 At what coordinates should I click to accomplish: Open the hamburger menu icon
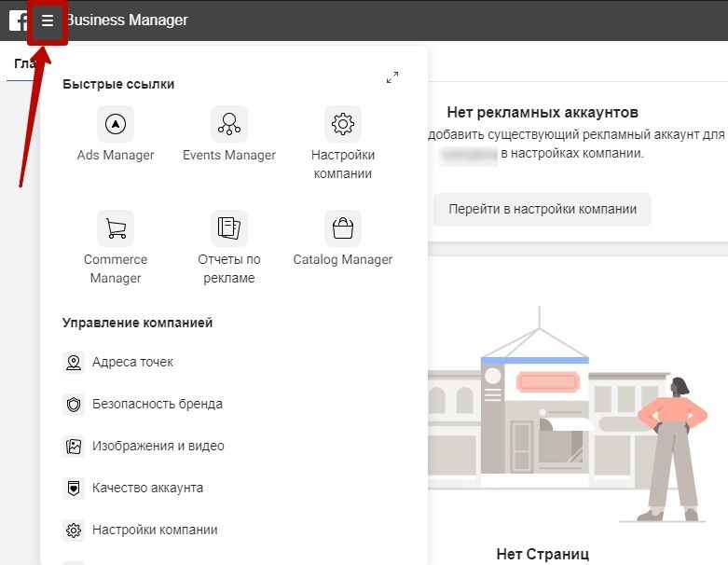48,21
